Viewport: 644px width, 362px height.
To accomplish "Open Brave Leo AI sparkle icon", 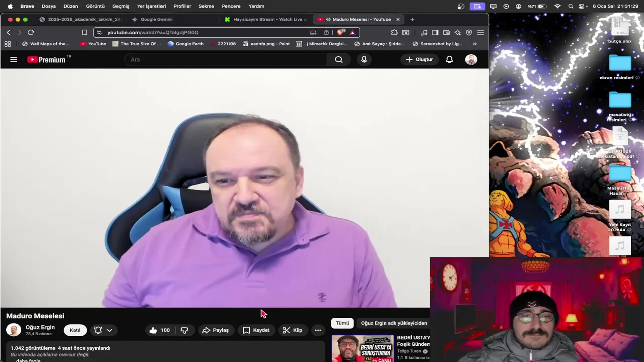I will [x=457, y=32].
